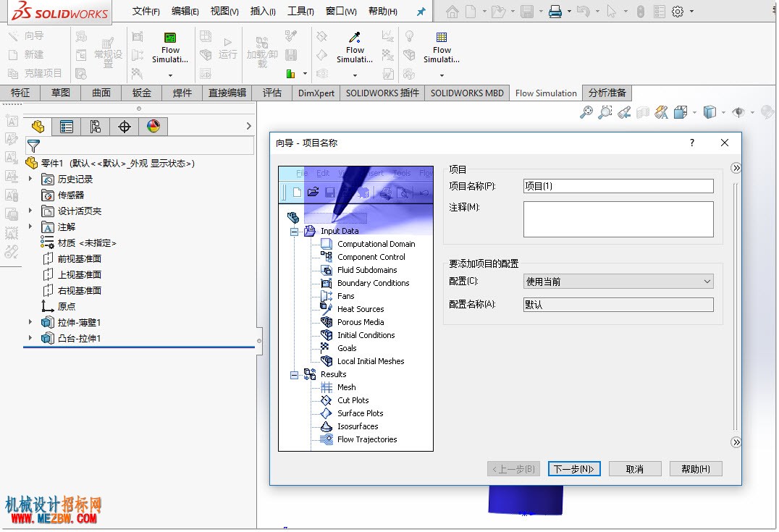
Task: Click the wizard dialog vertical scrollbar
Action: 736,306
